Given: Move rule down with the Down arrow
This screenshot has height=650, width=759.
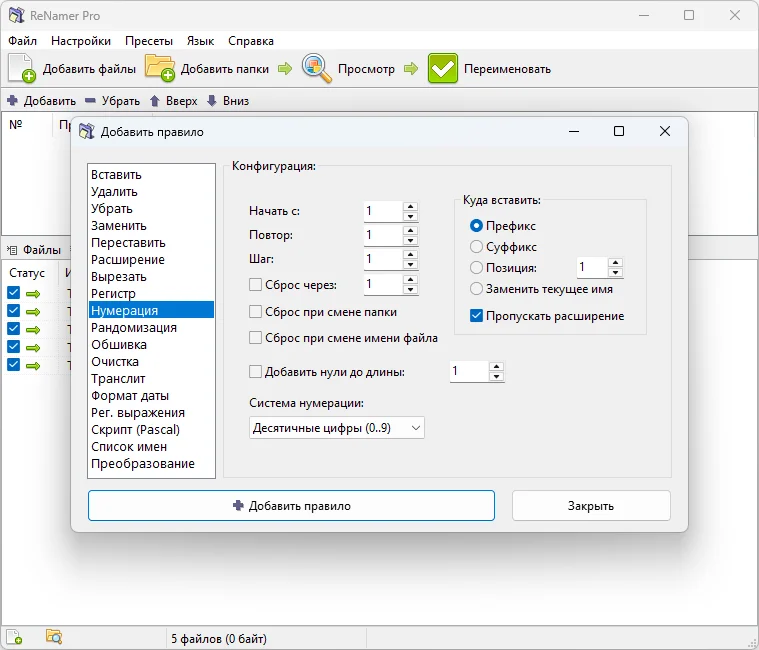Looking at the screenshot, I should [x=212, y=101].
